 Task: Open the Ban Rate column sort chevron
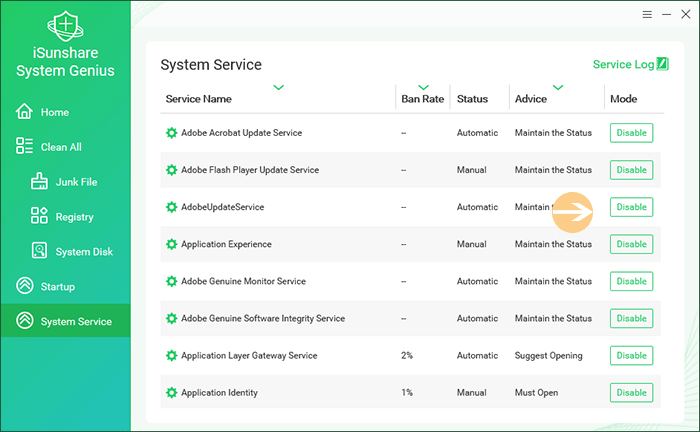[423, 87]
